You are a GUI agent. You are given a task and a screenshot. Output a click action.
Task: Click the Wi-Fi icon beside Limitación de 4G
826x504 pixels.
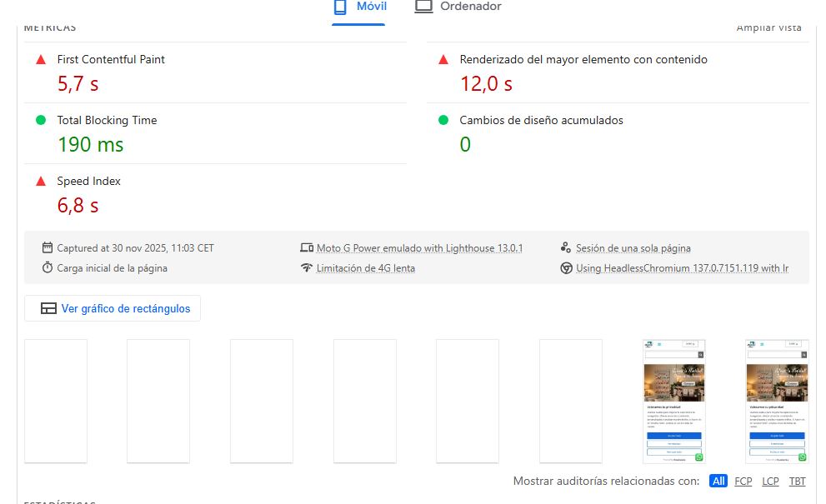tap(307, 268)
